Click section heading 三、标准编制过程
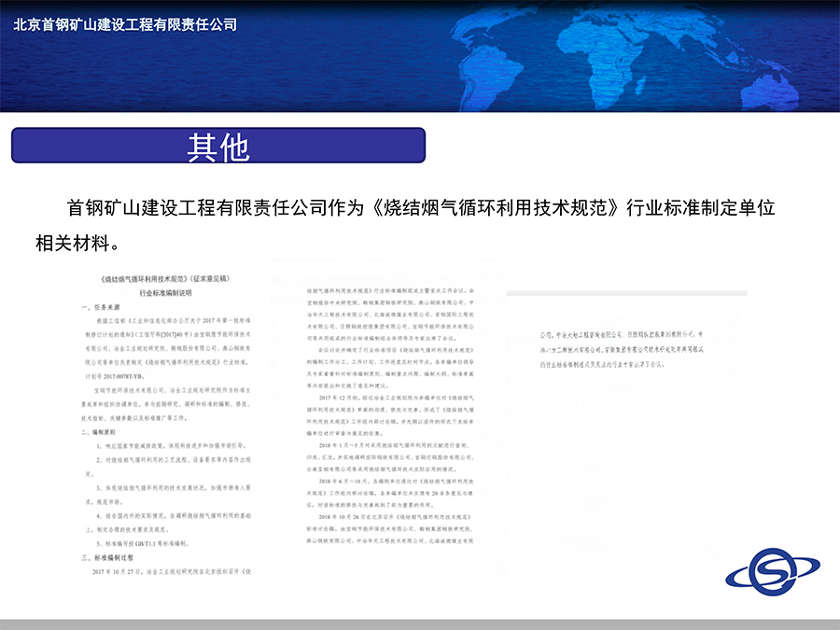This screenshot has height=630, width=840. tap(107, 558)
